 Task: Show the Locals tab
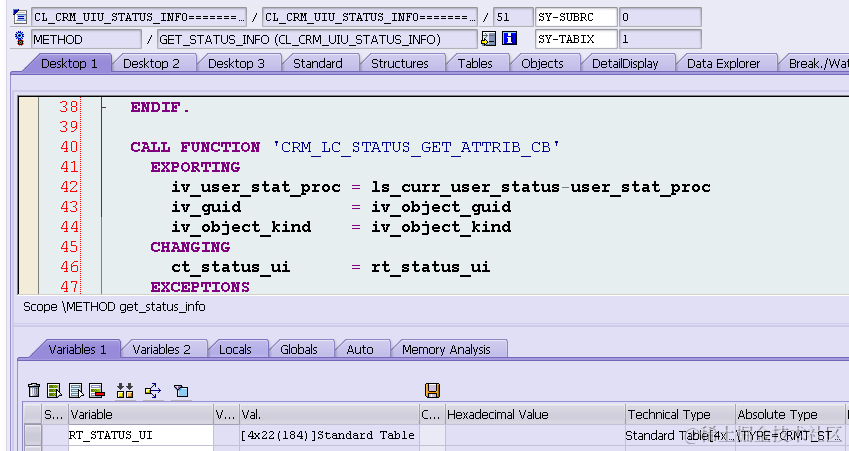tap(235, 349)
